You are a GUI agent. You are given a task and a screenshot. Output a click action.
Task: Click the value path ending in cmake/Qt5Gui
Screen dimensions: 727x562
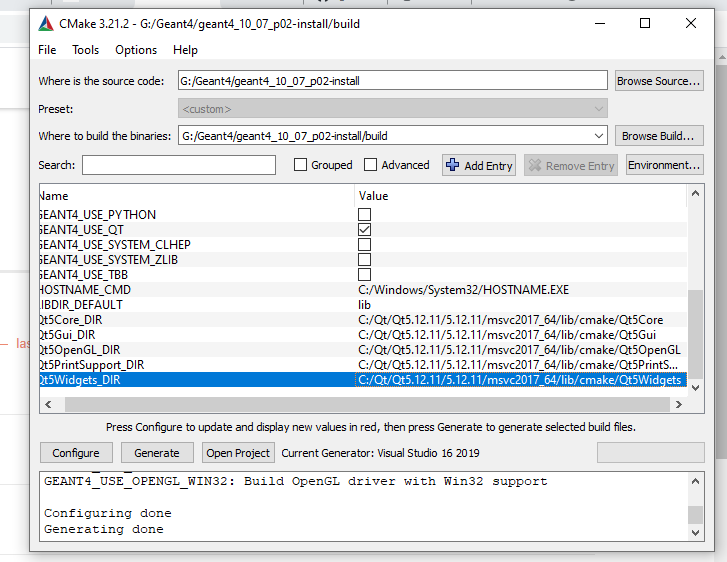tap(507, 335)
